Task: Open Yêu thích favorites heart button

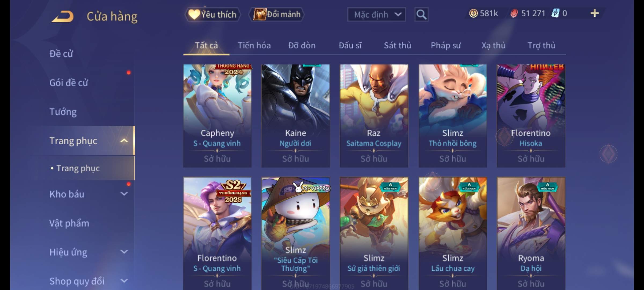Action: [213, 15]
